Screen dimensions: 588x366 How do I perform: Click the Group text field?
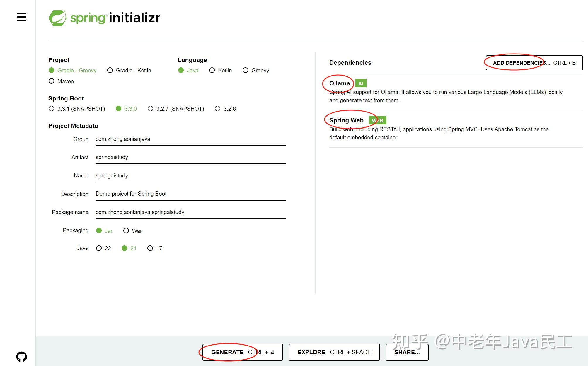(190, 139)
